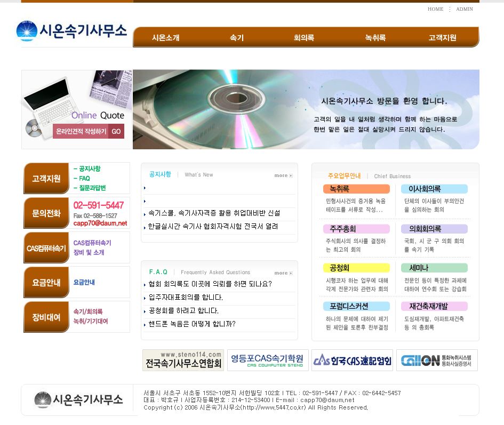Screen dimensions: 504x425
Task: Select the pink 재건축재개발 business label
Action: [x=434, y=307]
